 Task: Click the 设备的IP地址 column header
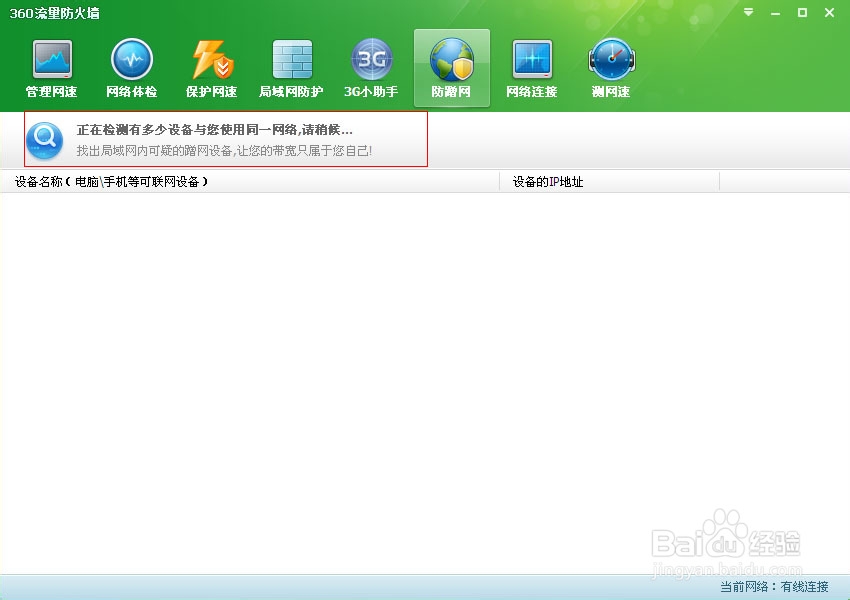pyautogui.click(x=609, y=182)
